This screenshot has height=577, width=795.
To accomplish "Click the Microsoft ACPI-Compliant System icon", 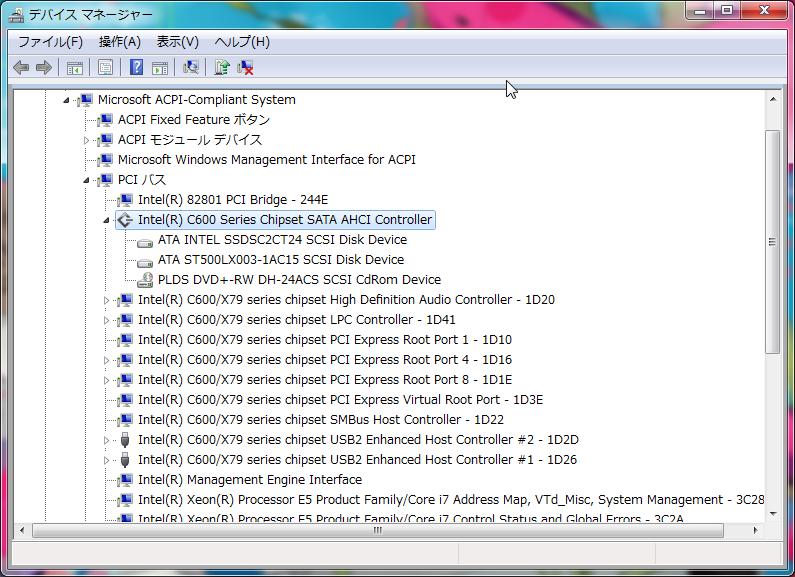I will (x=85, y=100).
